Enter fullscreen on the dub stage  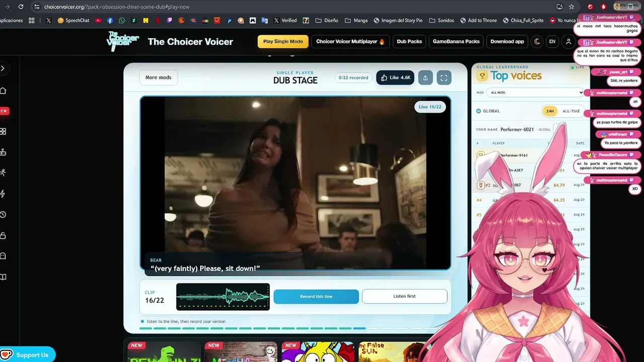444,77
